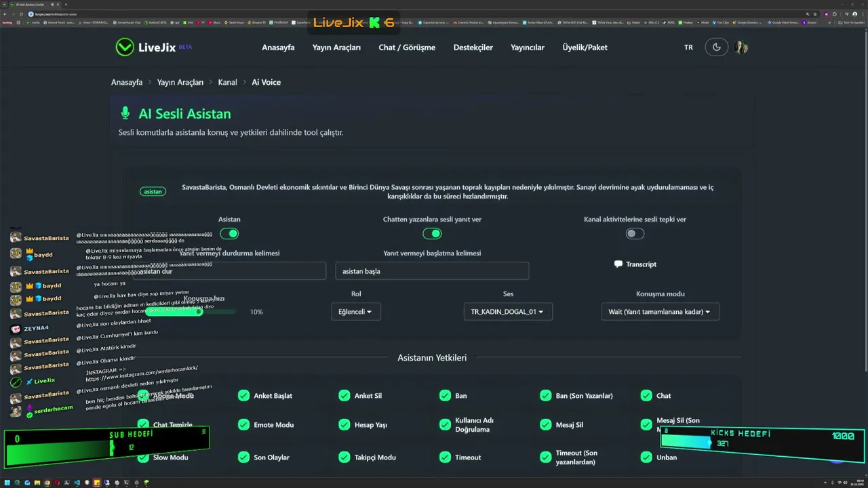Click Kanal breadcrumb link
Screen dimensions: 868x488
point(227,82)
